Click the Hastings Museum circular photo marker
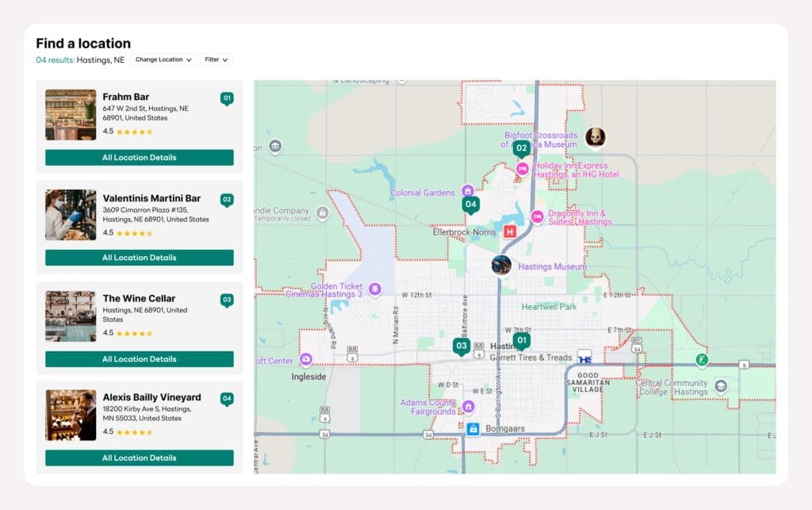This screenshot has width=812, height=510. coord(500,265)
